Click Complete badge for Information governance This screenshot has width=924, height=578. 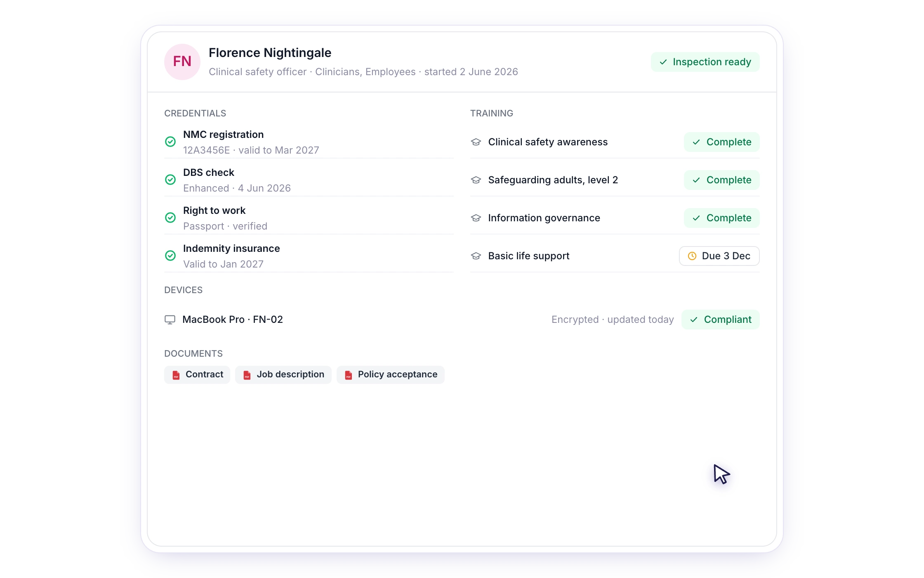coord(722,218)
